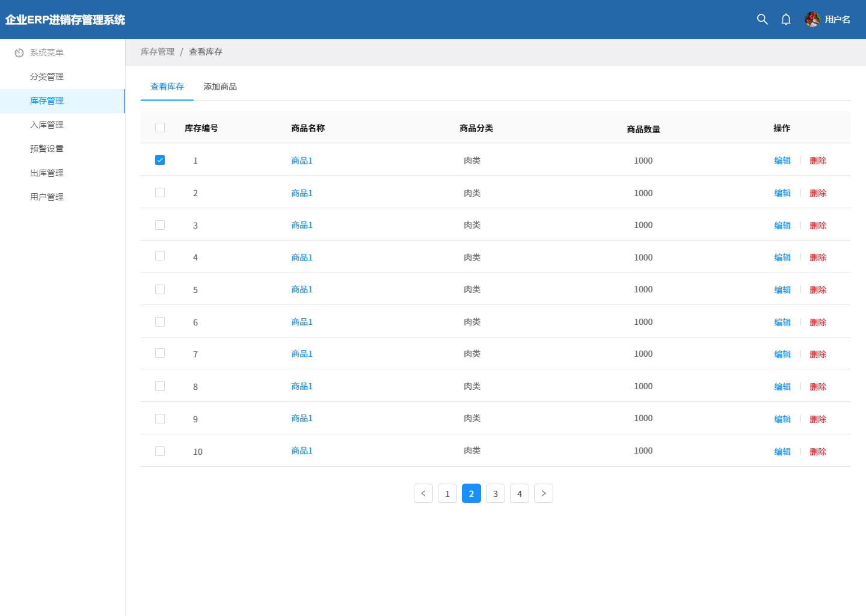Click 删除 for row 2
This screenshot has width=866, height=616.
(x=818, y=193)
